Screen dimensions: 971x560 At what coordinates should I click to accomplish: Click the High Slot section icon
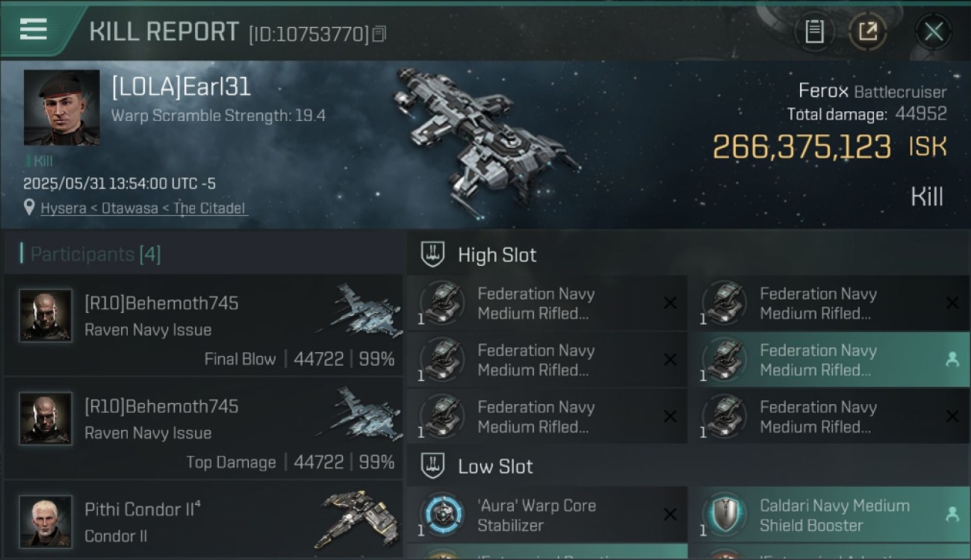(432, 254)
